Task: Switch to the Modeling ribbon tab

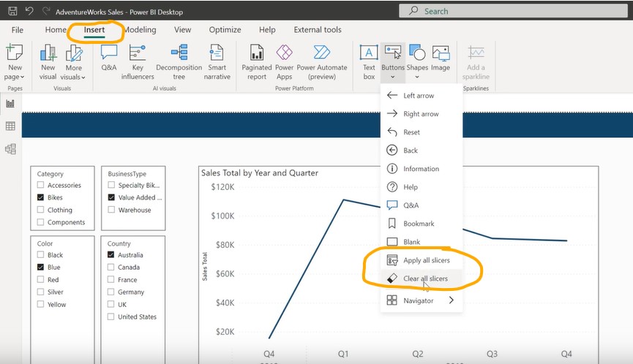Action: [140, 30]
